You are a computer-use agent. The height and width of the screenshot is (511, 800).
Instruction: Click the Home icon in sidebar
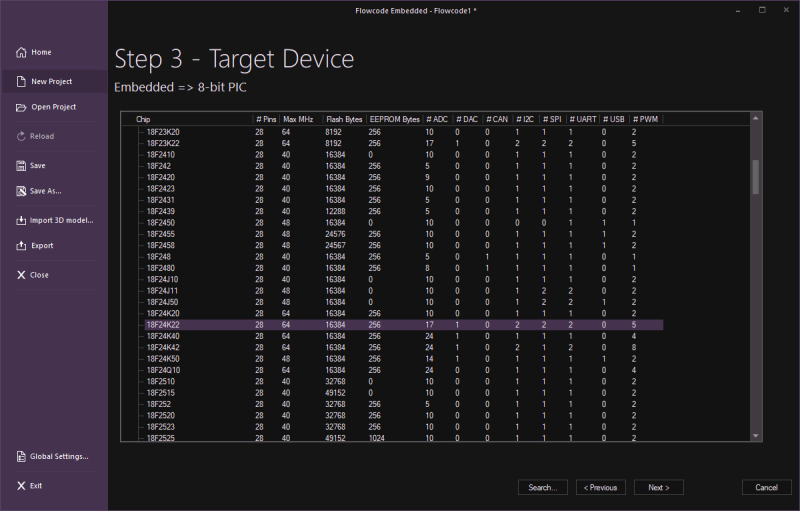click(21, 52)
